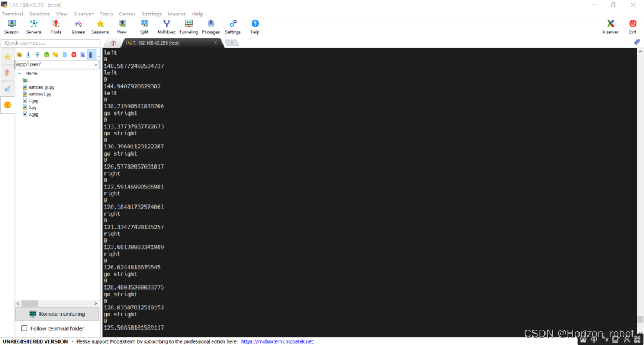Open the star Sessions sidebar tab
644x345 pixels.
(7, 57)
